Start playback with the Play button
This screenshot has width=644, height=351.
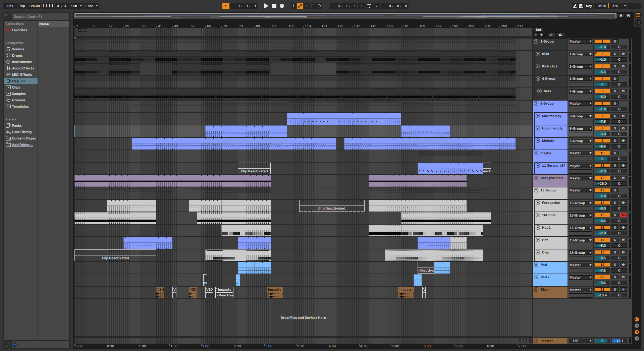pos(266,6)
